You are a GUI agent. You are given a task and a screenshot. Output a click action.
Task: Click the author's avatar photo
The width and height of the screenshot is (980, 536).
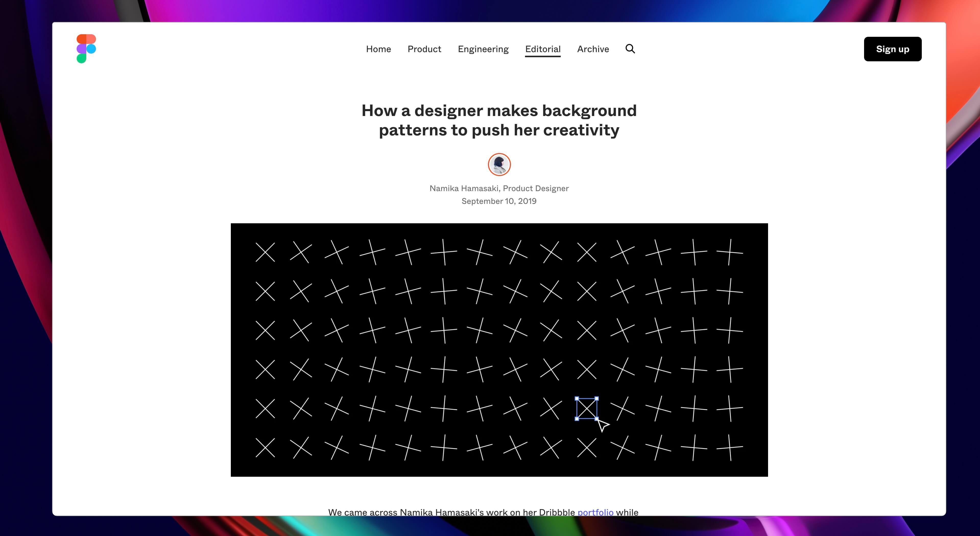pos(499,165)
